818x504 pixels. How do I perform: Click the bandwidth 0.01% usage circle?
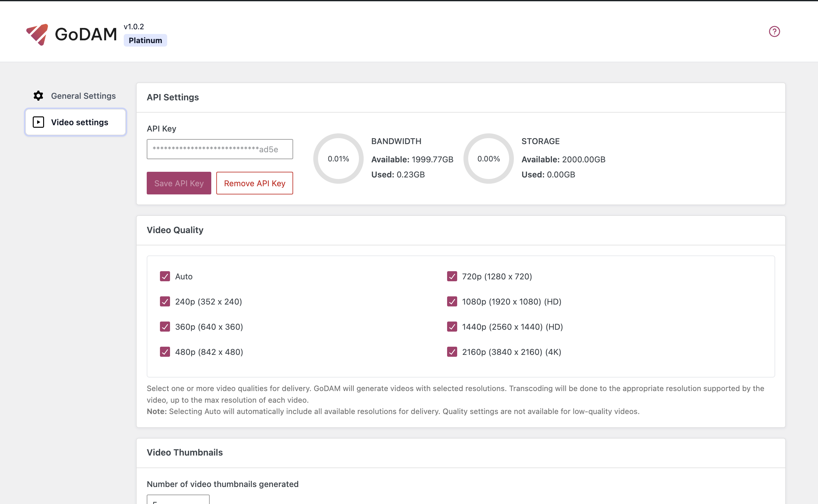coord(338,159)
